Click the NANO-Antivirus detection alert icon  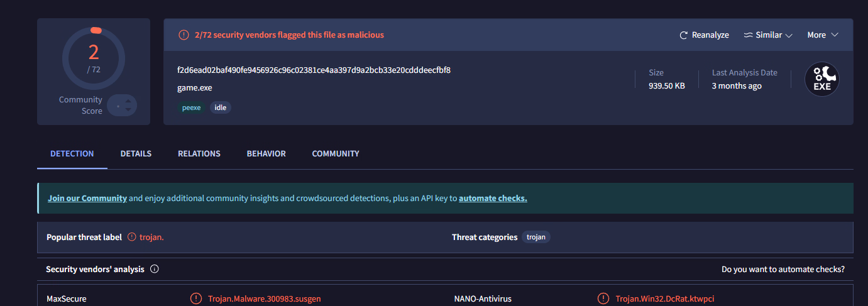[603, 298]
